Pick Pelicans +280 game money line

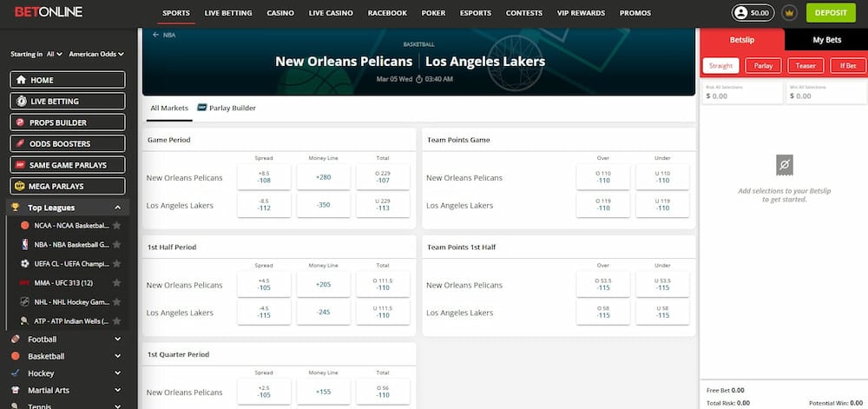point(323,177)
